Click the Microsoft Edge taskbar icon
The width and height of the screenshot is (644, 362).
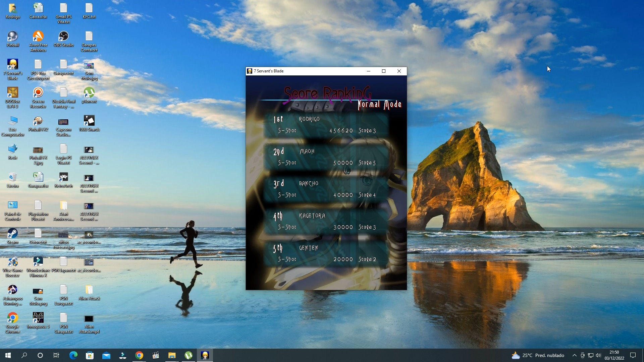(x=73, y=355)
